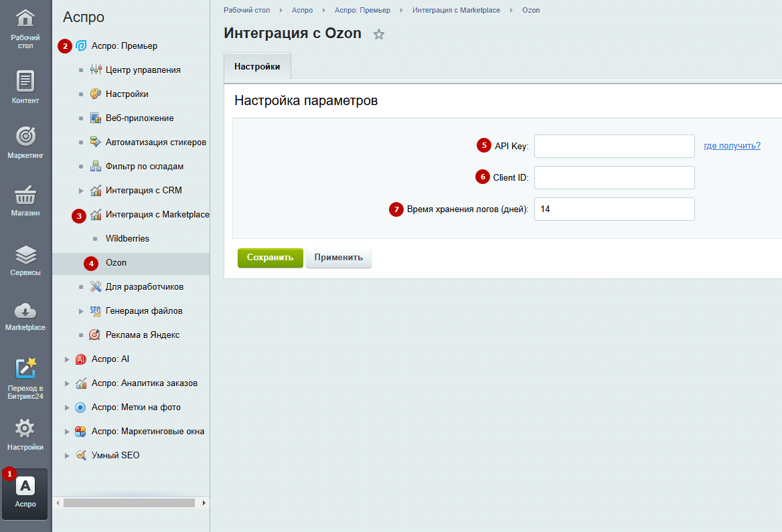Click the Аспро: Метки на фото icon
Screen dimensions: 782x532
(x=80, y=408)
